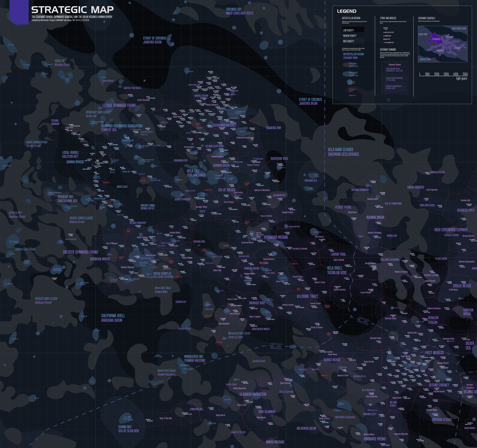Click the ULANNON MIGRATION label
Image resolution: width=477 pixels, height=448 pixels.
(x=253, y=394)
